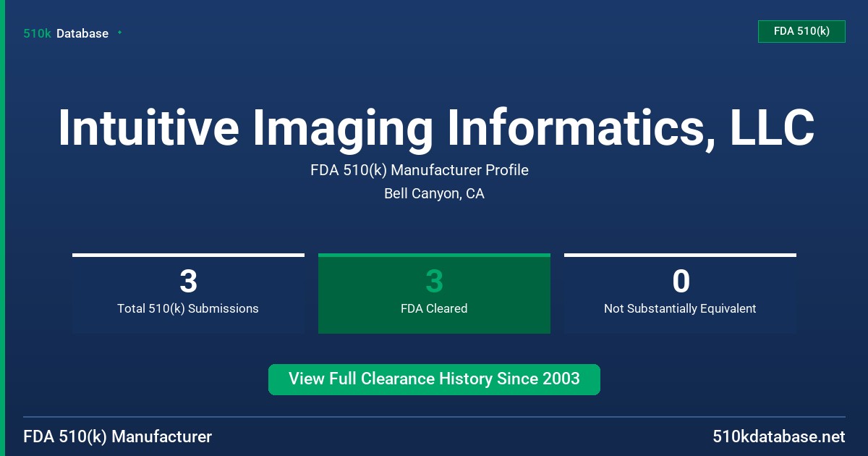Open the 510k Database logo link
The height and width of the screenshot is (456, 868).
tap(66, 33)
